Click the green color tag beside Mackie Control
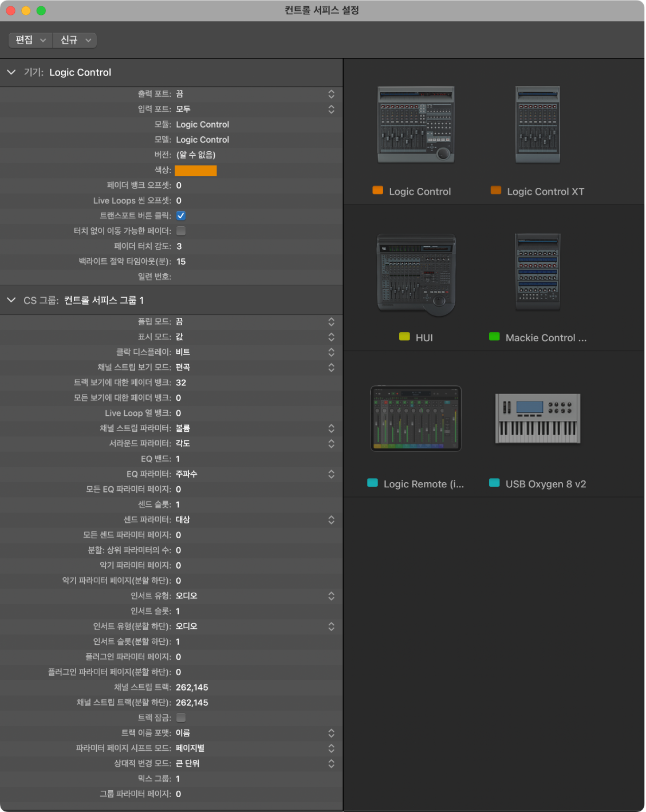 tap(494, 337)
